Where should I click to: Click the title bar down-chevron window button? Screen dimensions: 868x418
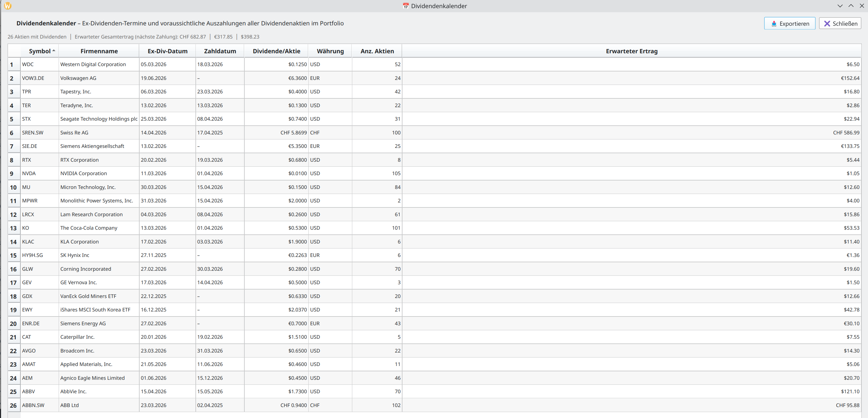click(840, 6)
